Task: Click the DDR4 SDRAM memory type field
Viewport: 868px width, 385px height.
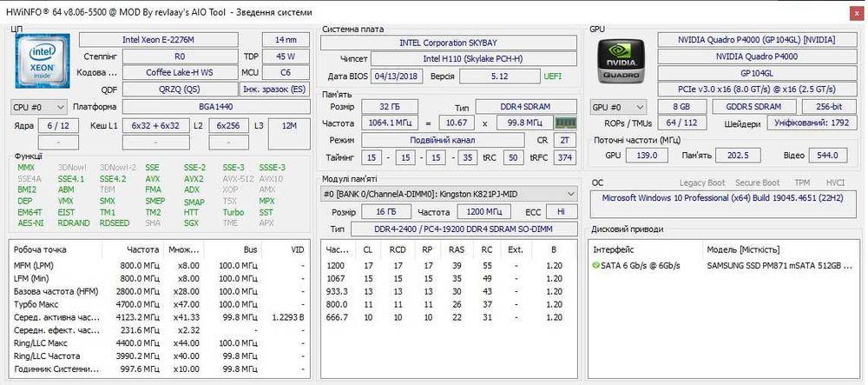Action: pyautogui.click(x=526, y=107)
